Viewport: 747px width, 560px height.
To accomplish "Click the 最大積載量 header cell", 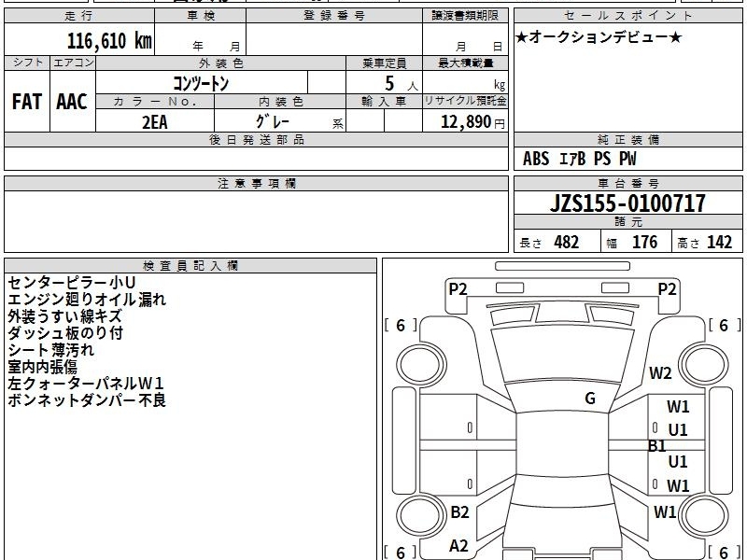I will [465, 63].
